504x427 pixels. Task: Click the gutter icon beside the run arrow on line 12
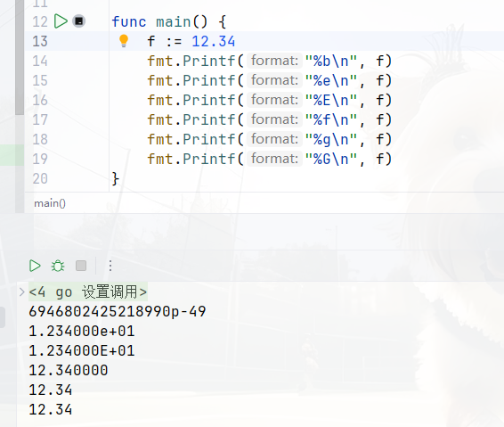pyautogui.click(x=78, y=21)
